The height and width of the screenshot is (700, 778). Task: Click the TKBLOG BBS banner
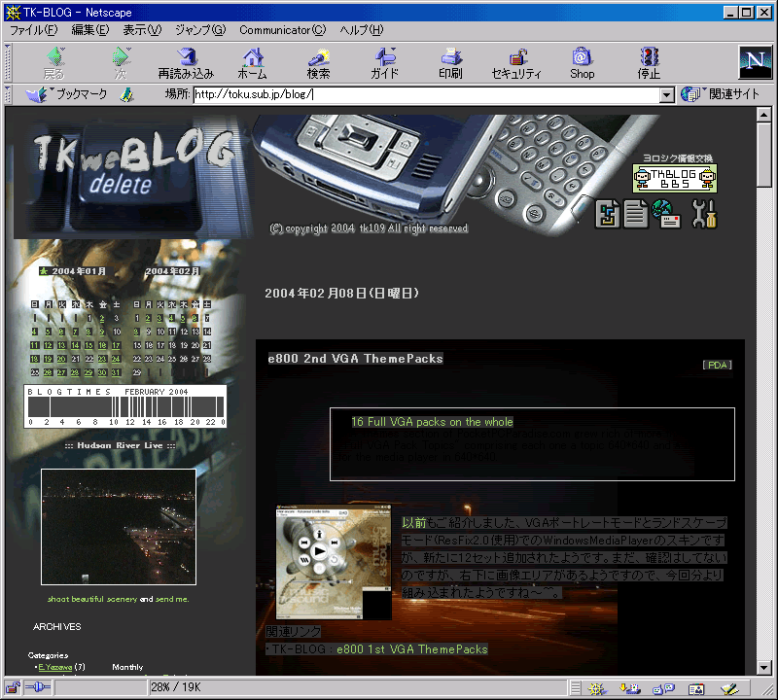(675, 178)
